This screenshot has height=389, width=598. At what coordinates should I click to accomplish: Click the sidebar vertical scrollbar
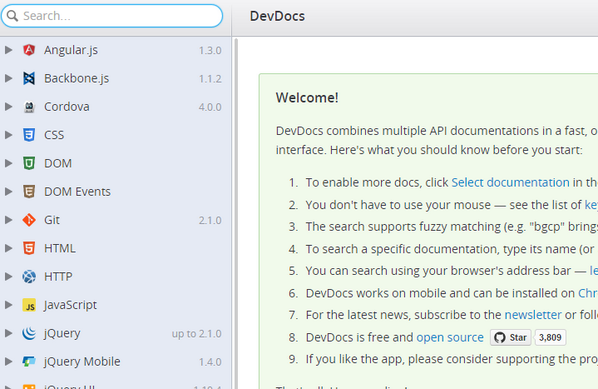coord(236,213)
